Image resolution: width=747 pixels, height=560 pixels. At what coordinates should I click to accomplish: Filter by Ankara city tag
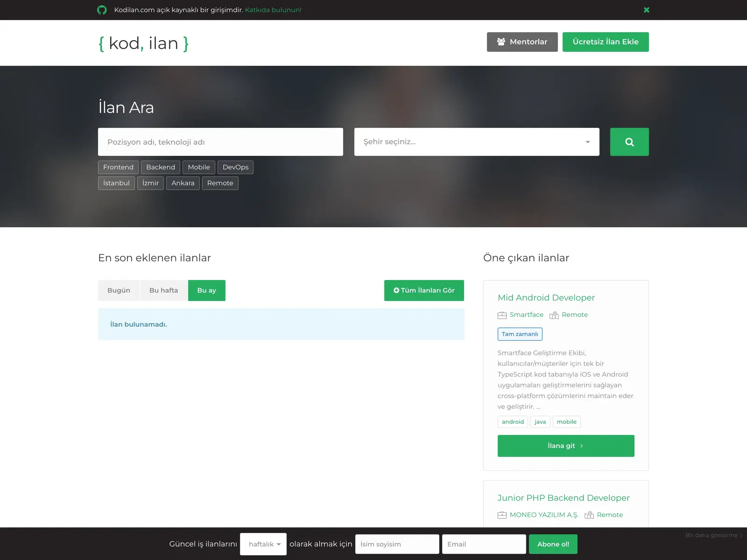183,183
